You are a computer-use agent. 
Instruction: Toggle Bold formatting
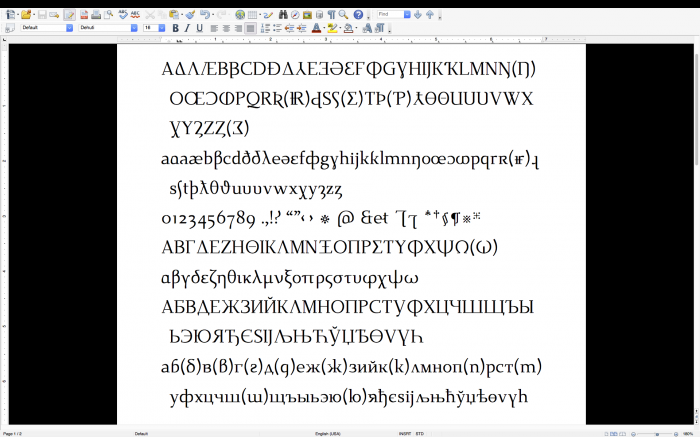tap(175, 28)
